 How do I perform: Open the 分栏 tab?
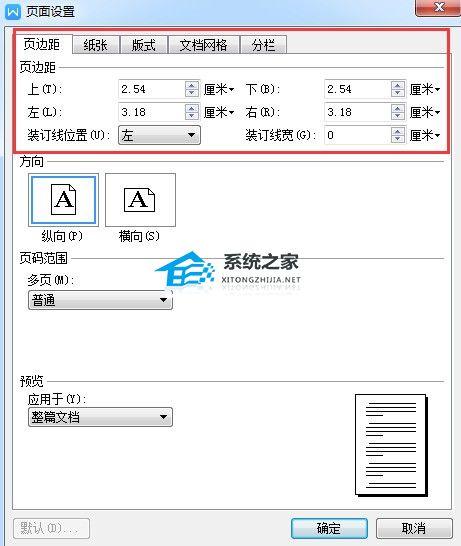pos(264,45)
